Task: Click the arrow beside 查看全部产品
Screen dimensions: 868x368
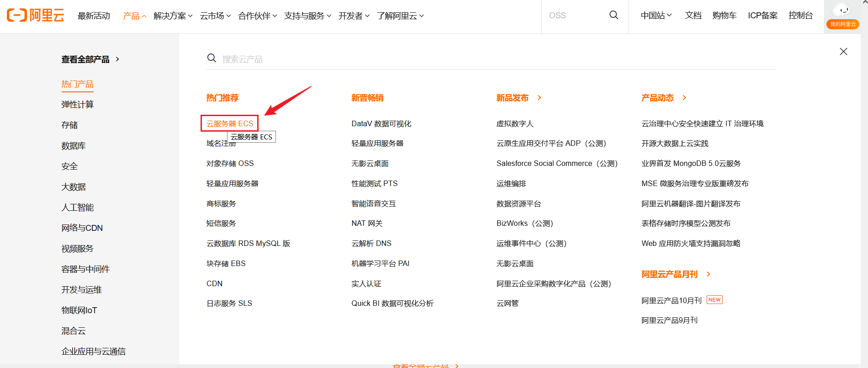Action: point(117,59)
